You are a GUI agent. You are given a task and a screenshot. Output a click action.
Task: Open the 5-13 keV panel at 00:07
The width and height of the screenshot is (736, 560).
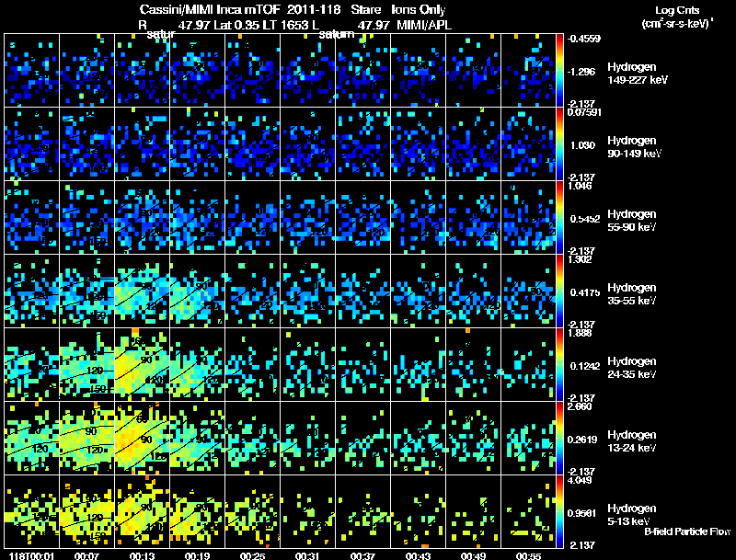coord(86,511)
